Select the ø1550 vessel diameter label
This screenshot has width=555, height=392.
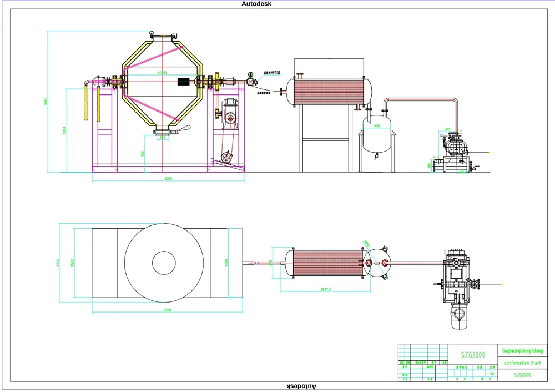162,73
